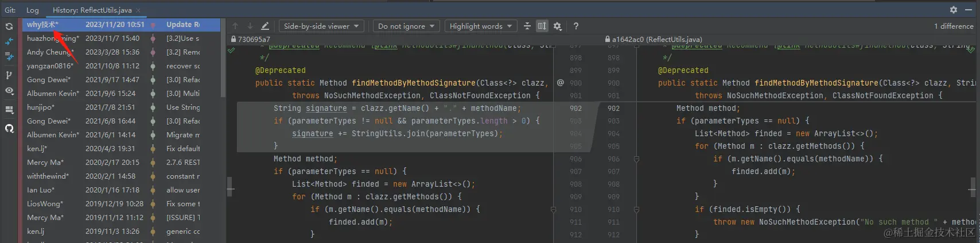Click the lock icon beside a1642ac0
980x243 pixels.
[x=608, y=40]
